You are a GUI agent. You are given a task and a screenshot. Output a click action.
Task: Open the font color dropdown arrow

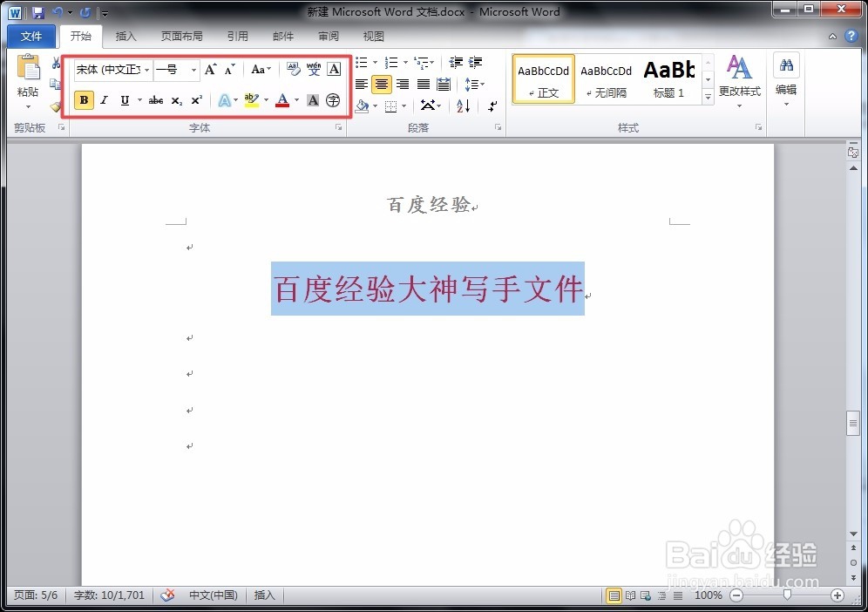pos(297,100)
